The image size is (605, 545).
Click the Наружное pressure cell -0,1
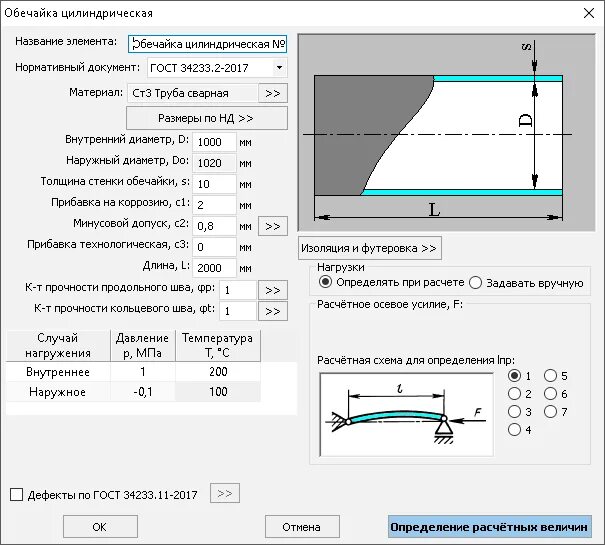(143, 392)
